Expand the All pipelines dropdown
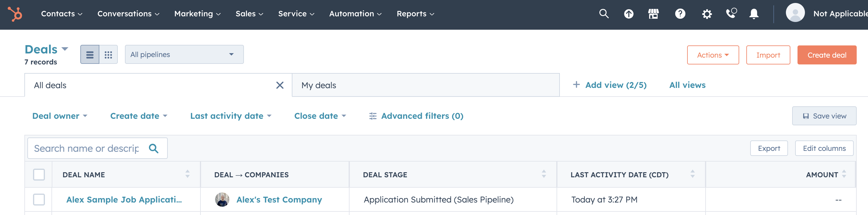 point(184,55)
